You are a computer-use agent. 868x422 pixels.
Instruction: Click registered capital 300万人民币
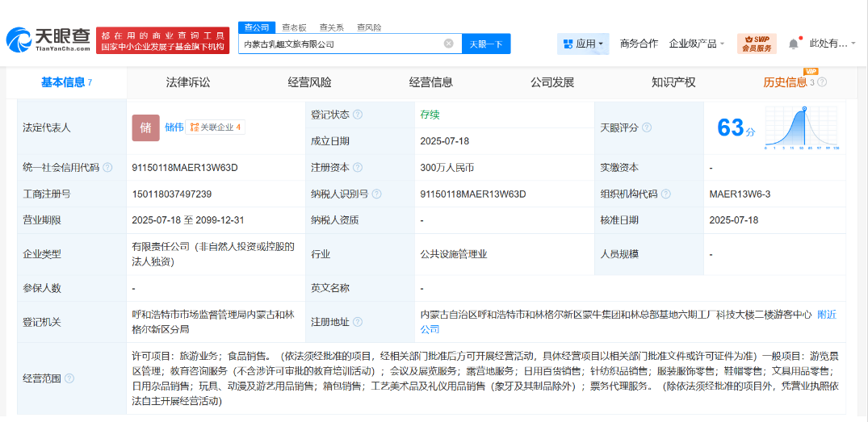(448, 168)
